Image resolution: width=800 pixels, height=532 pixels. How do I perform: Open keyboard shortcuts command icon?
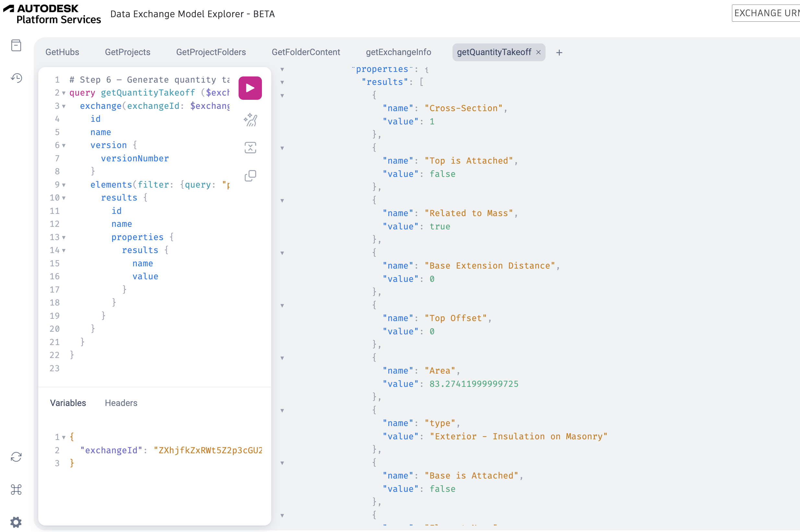click(x=16, y=489)
